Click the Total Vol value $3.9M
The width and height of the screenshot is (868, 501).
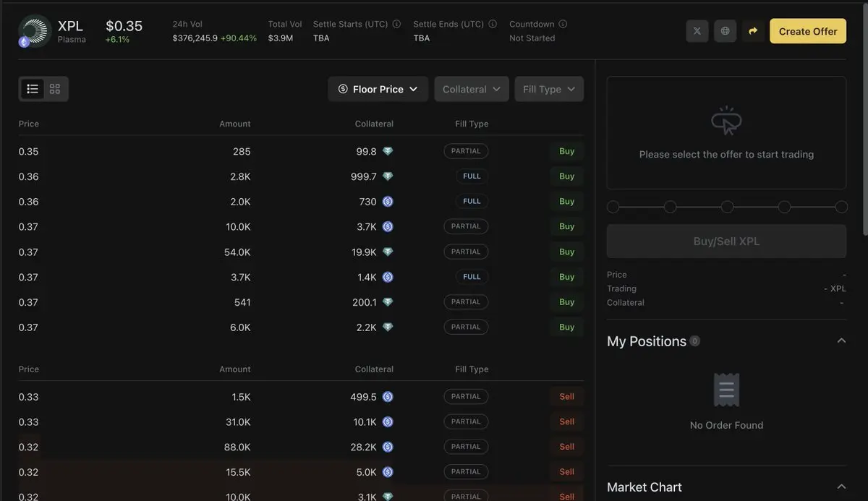pyautogui.click(x=281, y=38)
